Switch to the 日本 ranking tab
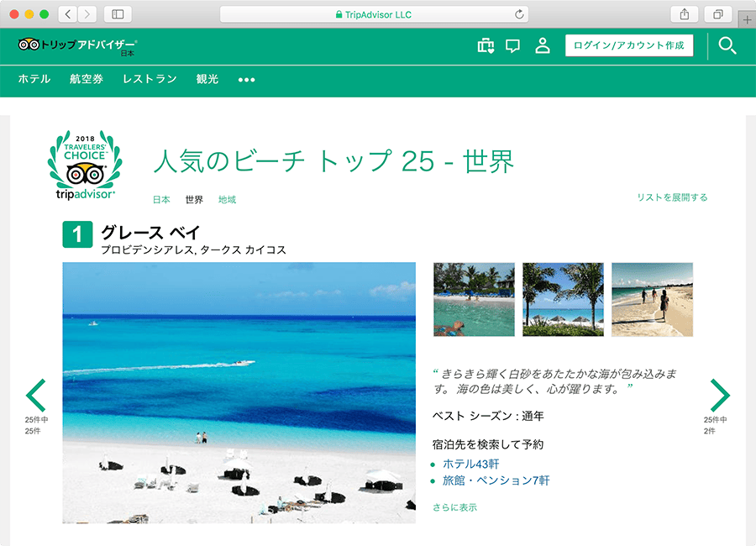The height and width of the screenshot is (546, 756). (161, 200)
